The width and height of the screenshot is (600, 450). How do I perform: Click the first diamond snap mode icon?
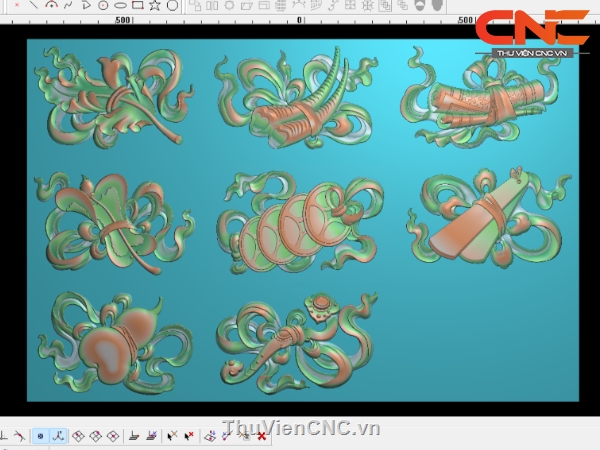78,436
